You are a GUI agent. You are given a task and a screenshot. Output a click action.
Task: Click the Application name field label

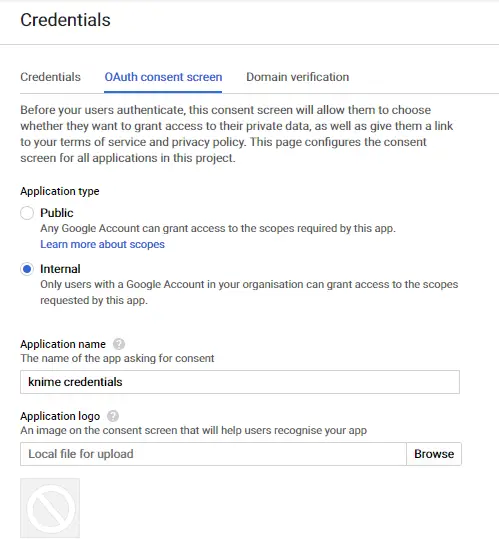pyautogui.click(x=63, y=344)
